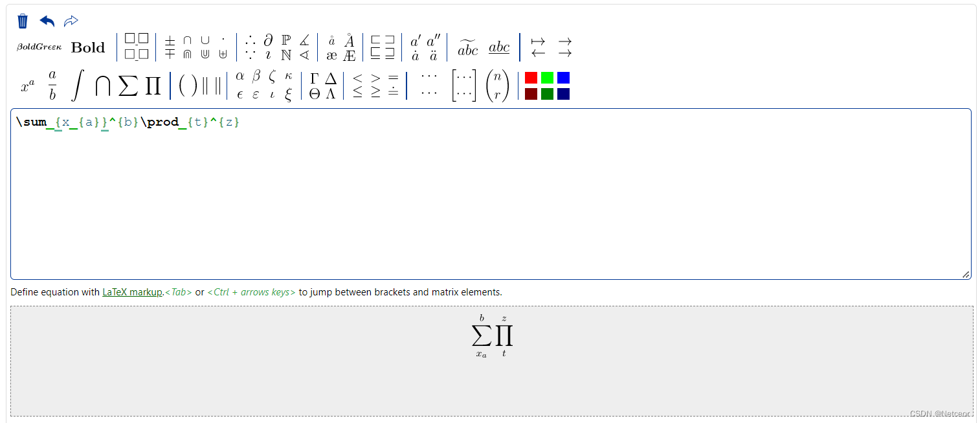Open the å Æ foreign letters group

[x=341, y=47]
